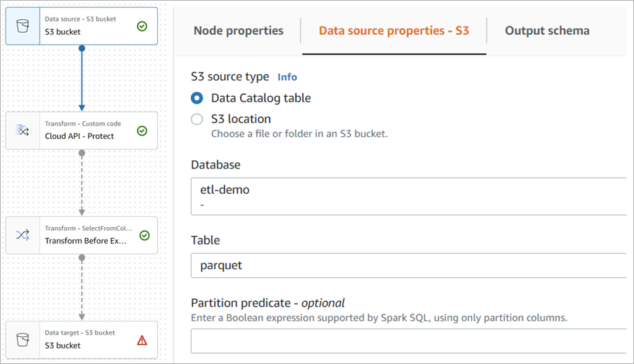
Task: Click into the Partition predicate input field
Action: (409, 341)
